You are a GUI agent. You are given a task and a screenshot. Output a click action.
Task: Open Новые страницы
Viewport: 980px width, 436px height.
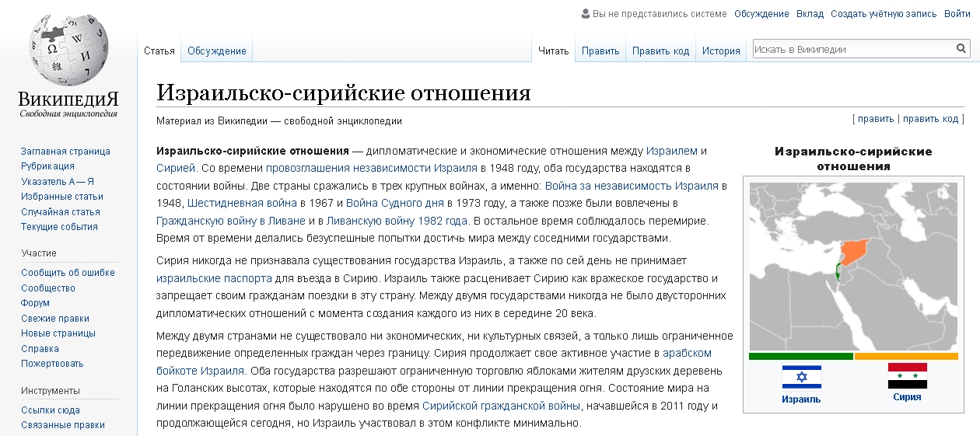[58, 333]
